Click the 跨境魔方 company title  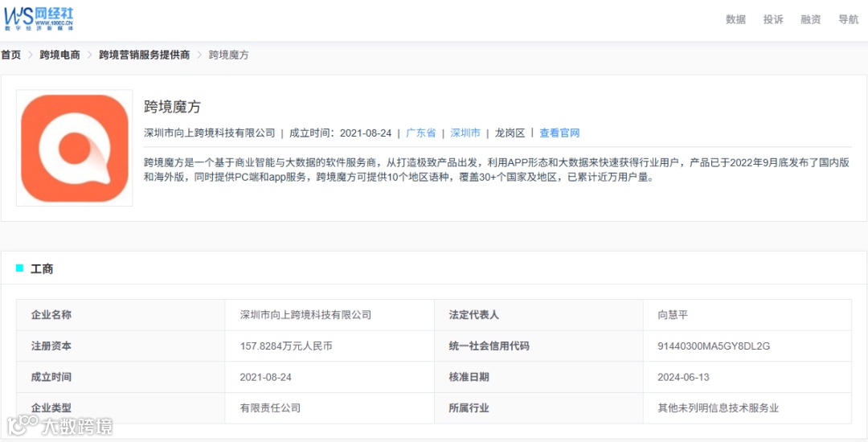(x=172, y=107)
